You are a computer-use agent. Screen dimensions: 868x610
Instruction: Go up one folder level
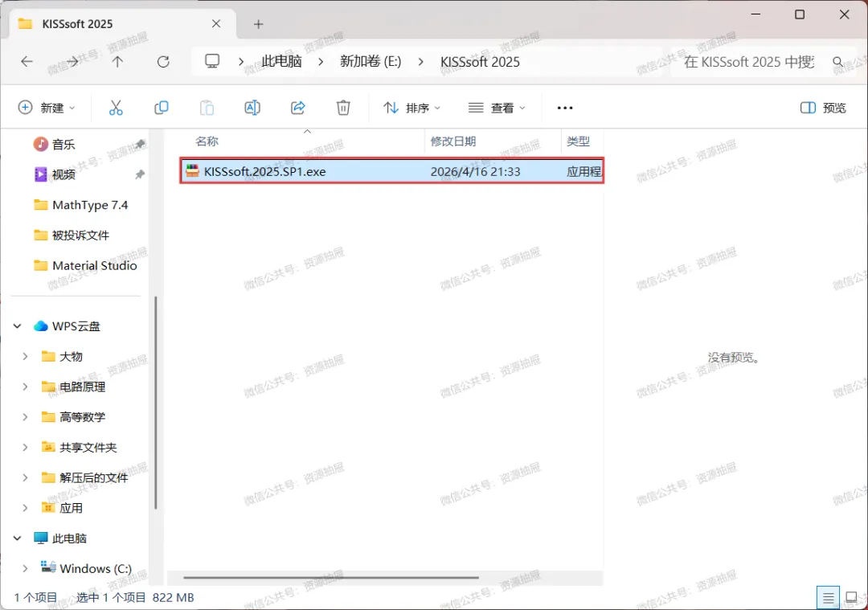pyautogui.click(x=117, y=61)
